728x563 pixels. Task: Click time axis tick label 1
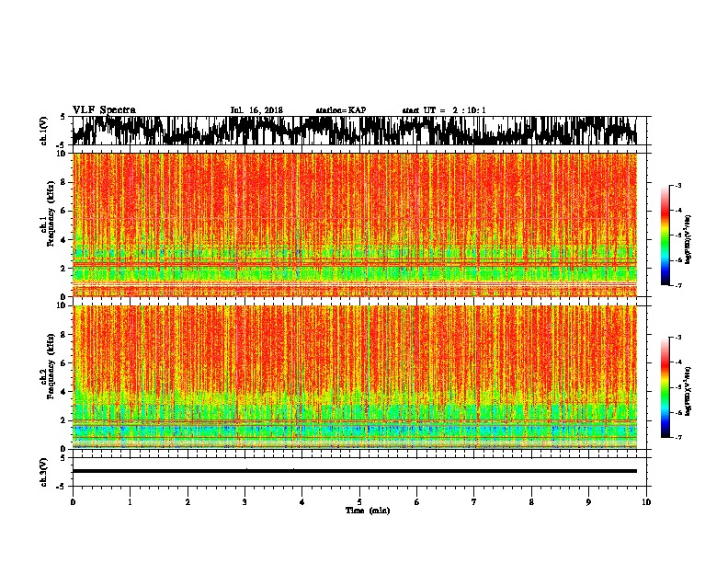[130, 502]
